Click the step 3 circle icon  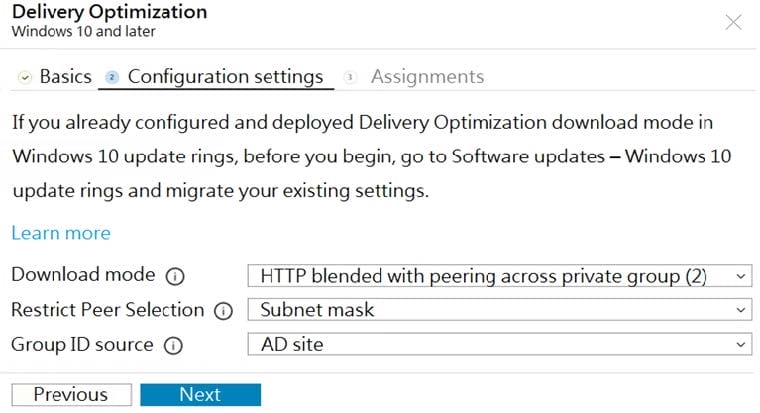(x=350, y=77)
